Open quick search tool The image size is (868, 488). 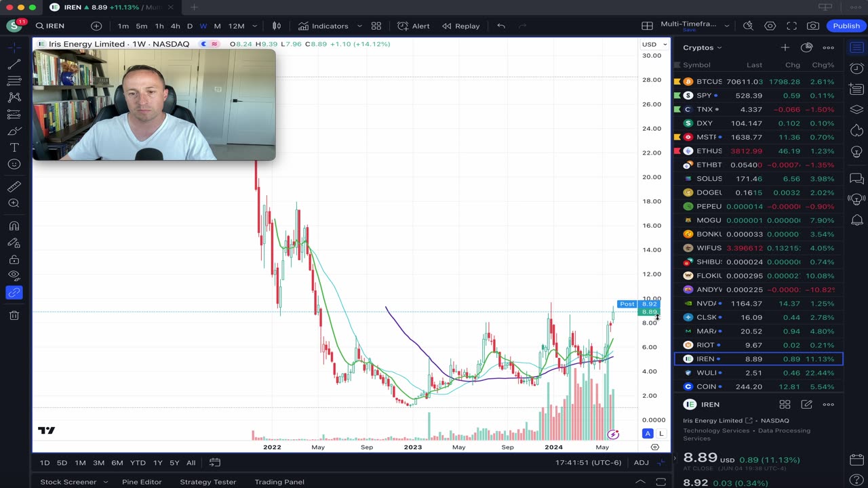click(748, 26)
